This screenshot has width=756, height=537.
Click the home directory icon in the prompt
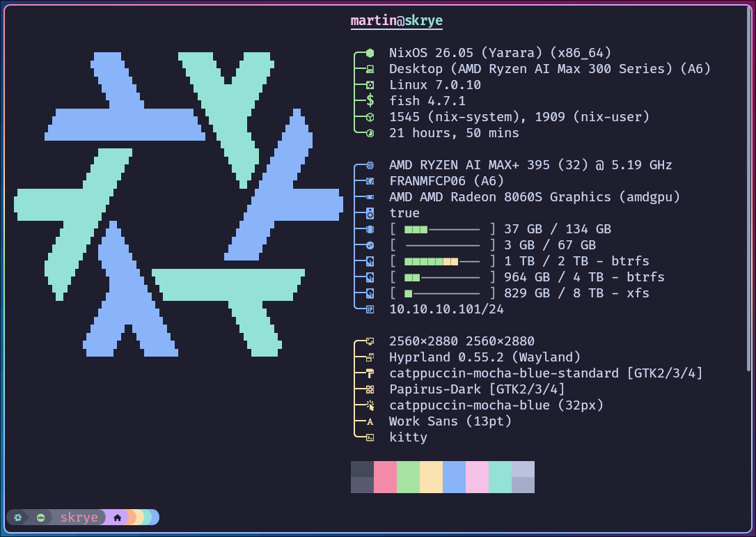(x=117, y=517)
